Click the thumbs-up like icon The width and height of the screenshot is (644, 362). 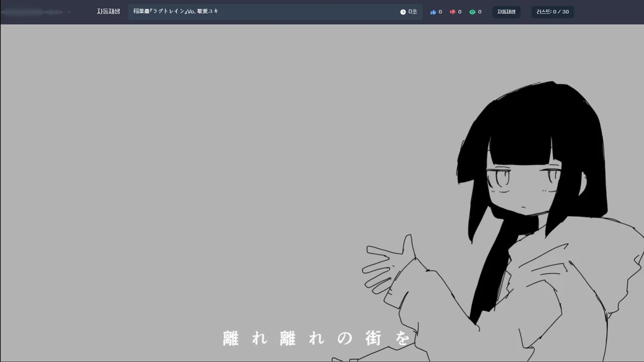[x=433, y=12]
